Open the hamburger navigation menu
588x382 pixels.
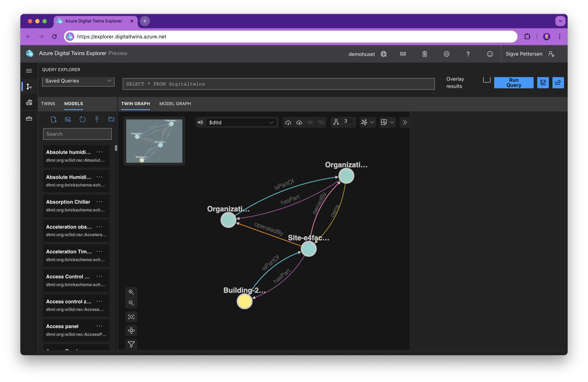point(29,71)
